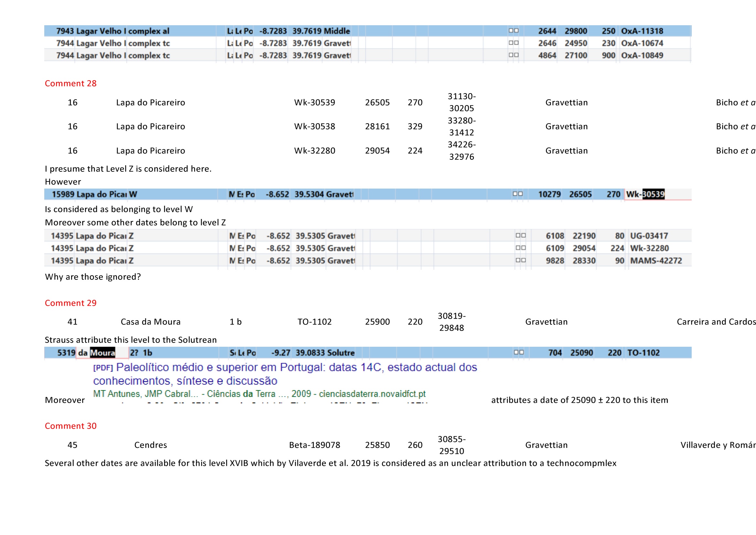756x535 pixels.
Task: Click the Comment 30 heading
Action: 70,426
